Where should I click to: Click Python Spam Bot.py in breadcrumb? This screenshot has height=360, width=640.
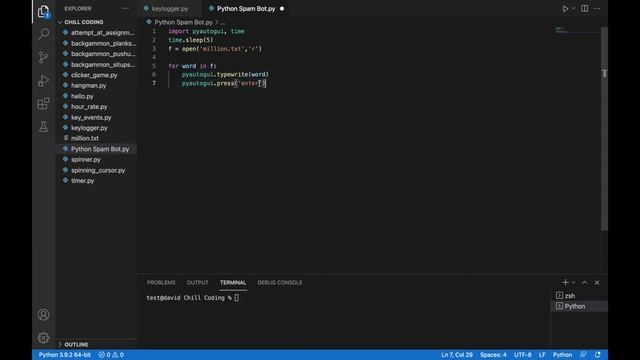click(x=183, y=22)
